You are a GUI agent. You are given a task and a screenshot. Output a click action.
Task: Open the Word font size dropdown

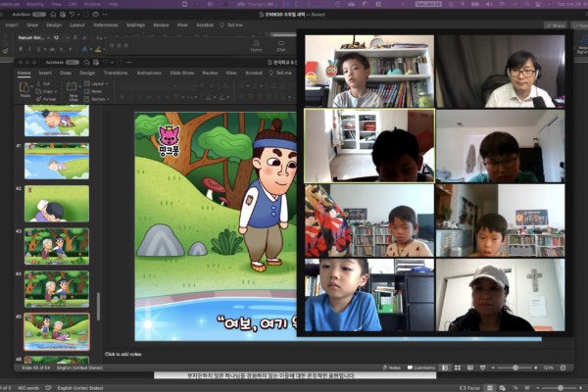pyautogui.click(x=68, y=38)
